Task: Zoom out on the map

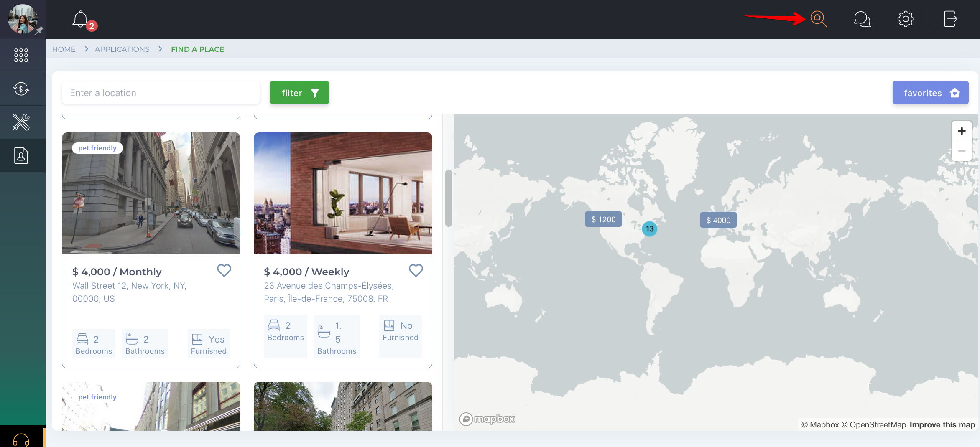Action: (x=962, y=151)
